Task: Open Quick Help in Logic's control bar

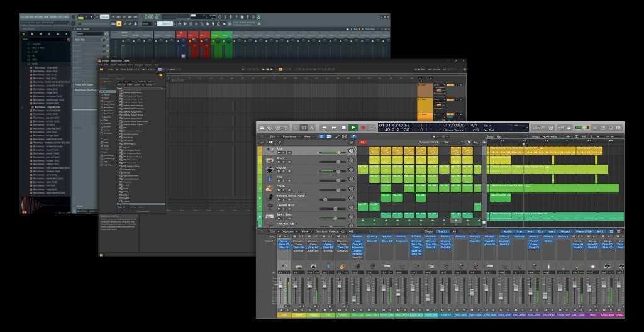Action: [277, 128]
